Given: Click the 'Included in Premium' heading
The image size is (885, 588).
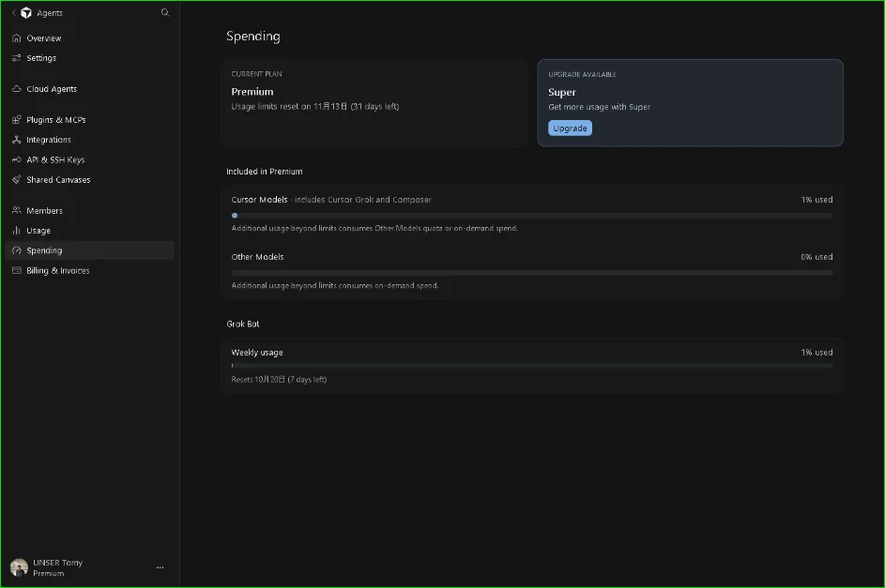Looking at the screenshot, I should 264,172.
